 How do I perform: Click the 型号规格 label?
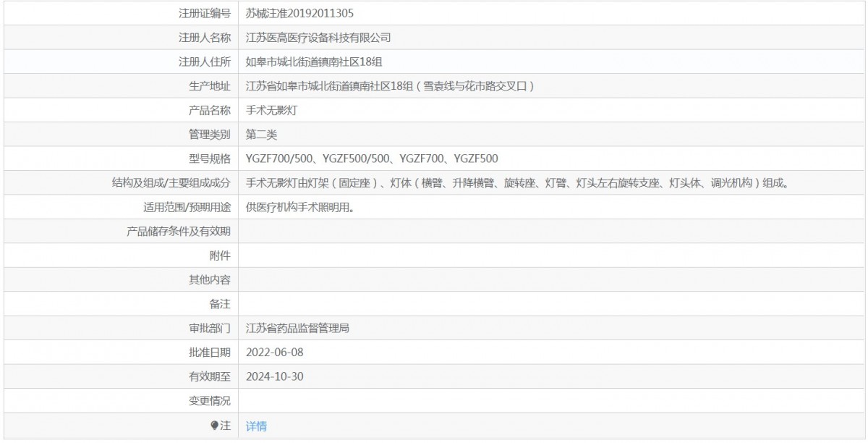[210, 159]
